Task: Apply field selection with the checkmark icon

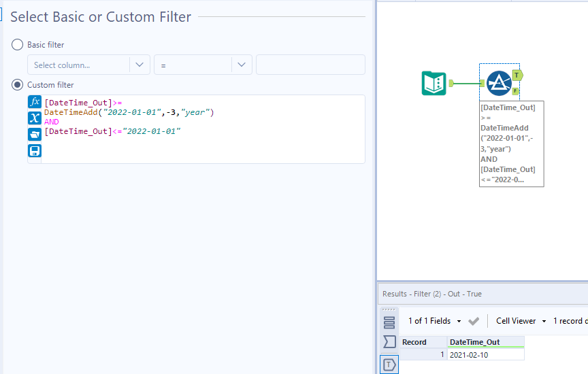Action: coord(474,321)
